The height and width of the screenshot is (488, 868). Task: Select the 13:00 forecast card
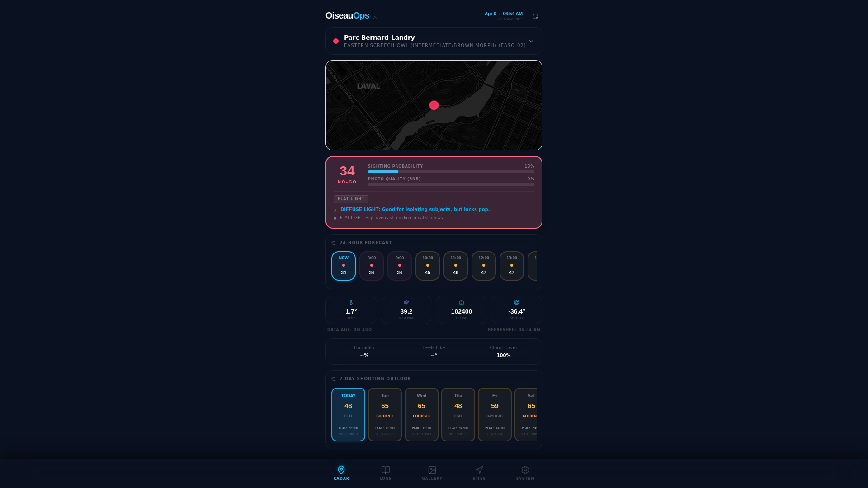click(x=512, y=266)
